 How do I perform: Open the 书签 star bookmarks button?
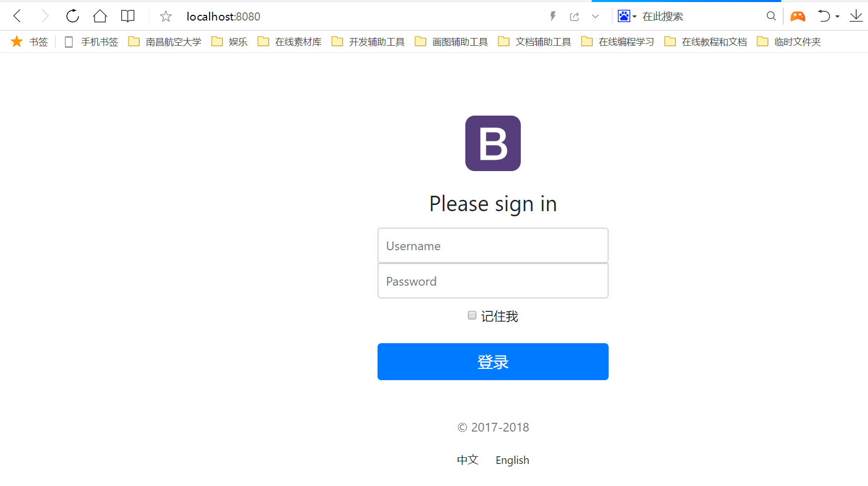click(x=29, y=42)
